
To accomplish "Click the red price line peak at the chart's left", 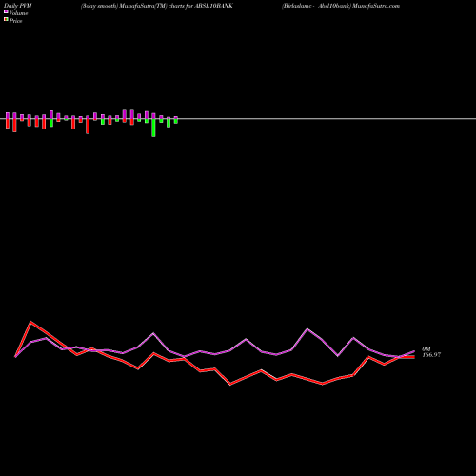I will 31,323.
